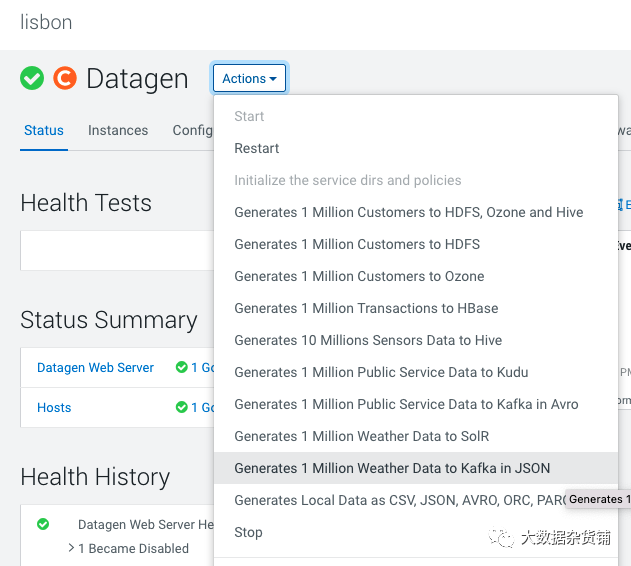Open the Configuration tab
631x566 pixels.
click(x=192, y=130)
